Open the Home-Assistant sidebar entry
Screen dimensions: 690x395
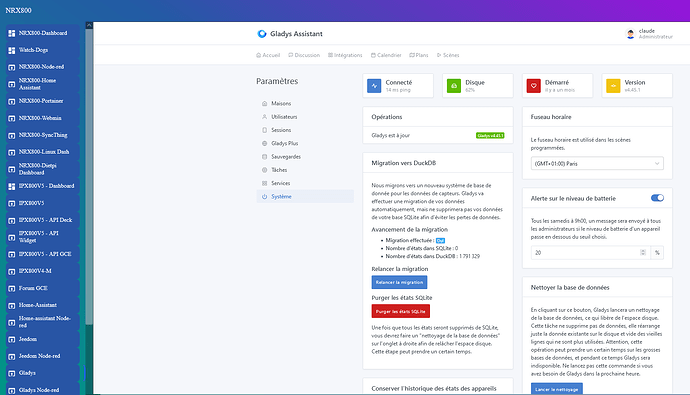[43, 305]
